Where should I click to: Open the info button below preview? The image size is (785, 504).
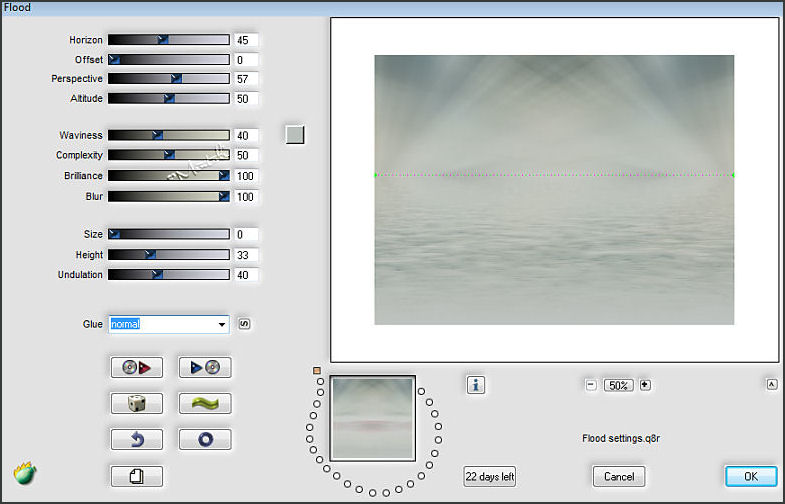(x=476, y=384)
